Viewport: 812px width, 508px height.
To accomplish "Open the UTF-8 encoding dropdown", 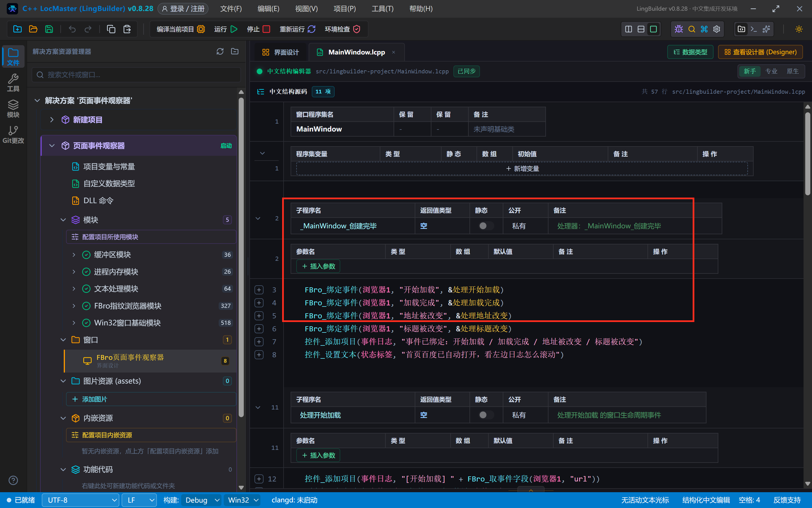I will click(x=81, y=500).
